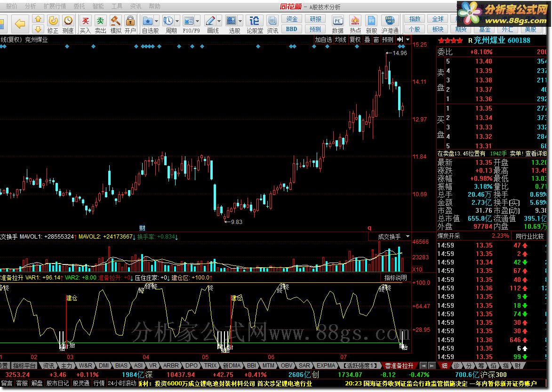Click the 指数 button
This screenshot has width=552, height=392.
click(x=414, y=19)
